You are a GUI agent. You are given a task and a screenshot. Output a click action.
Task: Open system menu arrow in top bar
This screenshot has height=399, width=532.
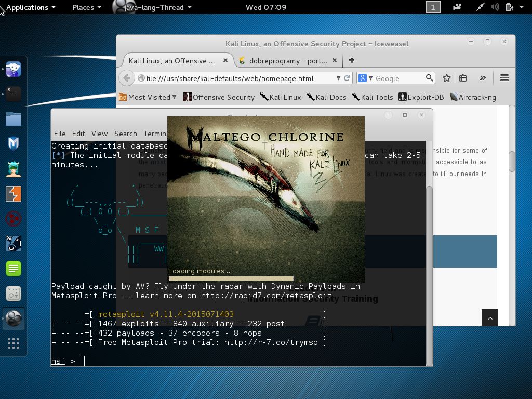click(x=522, y=7)
